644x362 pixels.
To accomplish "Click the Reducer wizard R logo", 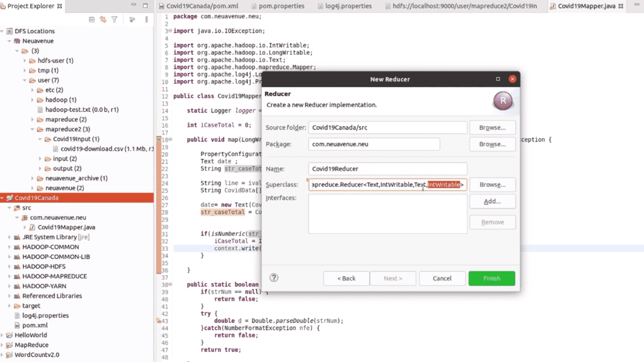I will point(503,101).
